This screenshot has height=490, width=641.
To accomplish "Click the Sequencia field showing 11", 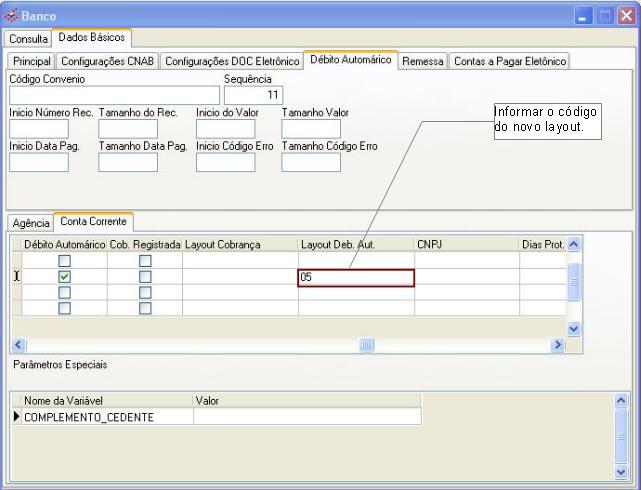I will click(x=253, y=96).
